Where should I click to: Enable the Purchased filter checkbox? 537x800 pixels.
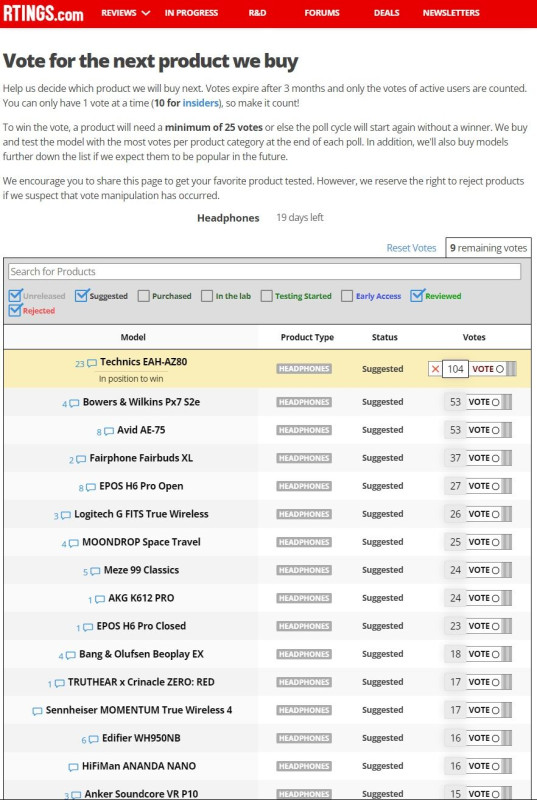click(x=144, y=296)
